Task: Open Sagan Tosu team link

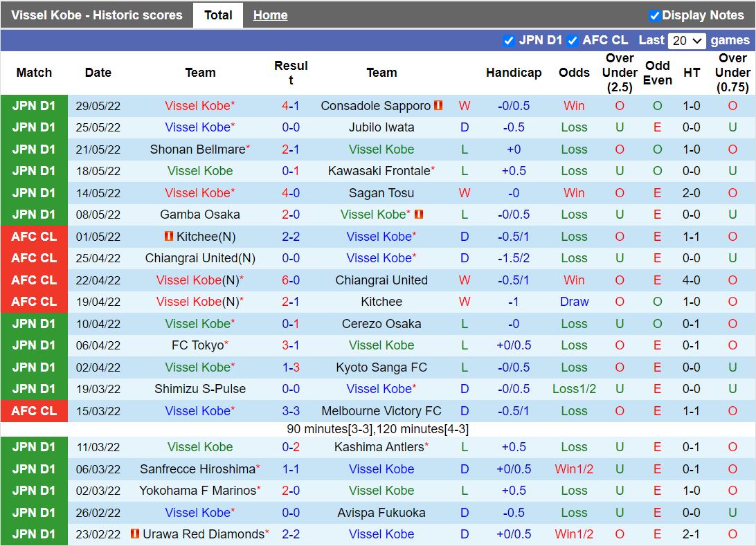Action: [x=381, y=193]
